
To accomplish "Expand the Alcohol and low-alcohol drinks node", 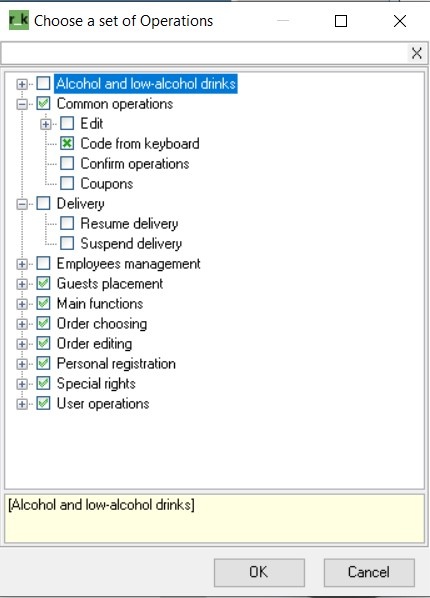I will 22,84.
